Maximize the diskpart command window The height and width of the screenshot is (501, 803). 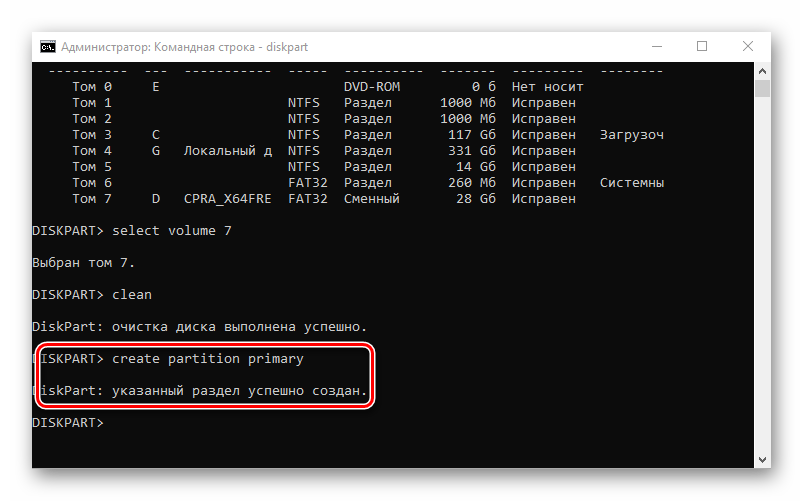pos(702,47)
